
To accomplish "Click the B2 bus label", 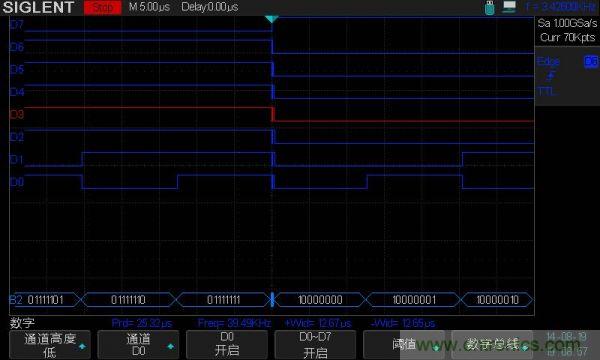I will 16,300.
